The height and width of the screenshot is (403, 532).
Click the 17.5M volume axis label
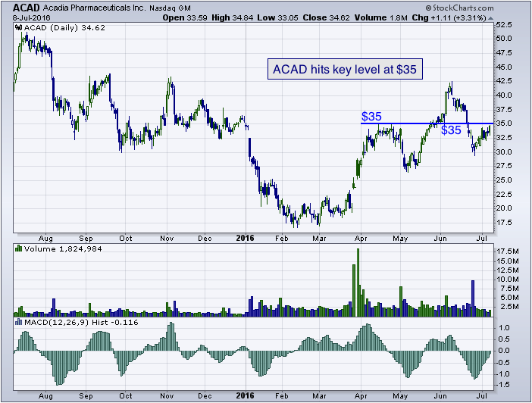(508, 251)
